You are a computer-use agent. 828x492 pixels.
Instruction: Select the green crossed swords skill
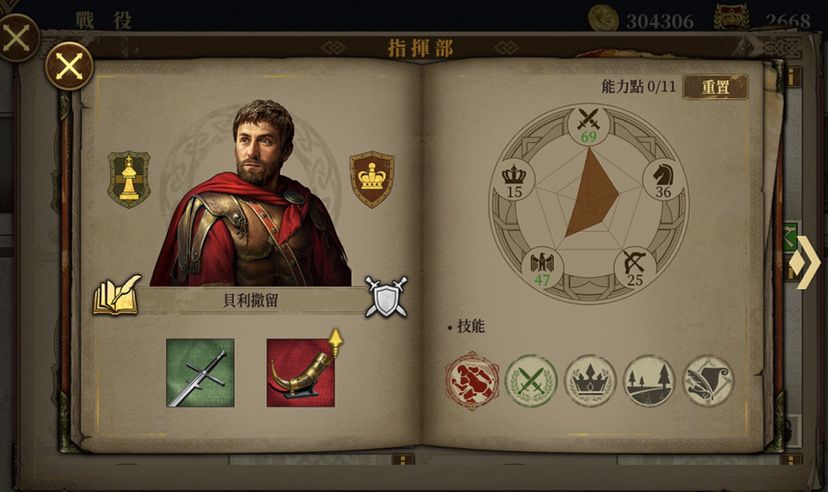[531, 381]
